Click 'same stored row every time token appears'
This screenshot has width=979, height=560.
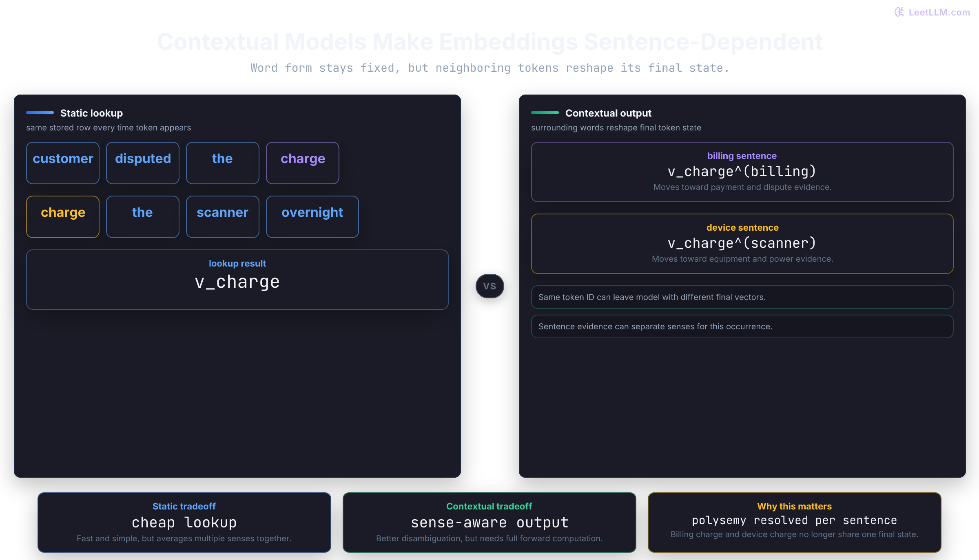tap(109, 128)
